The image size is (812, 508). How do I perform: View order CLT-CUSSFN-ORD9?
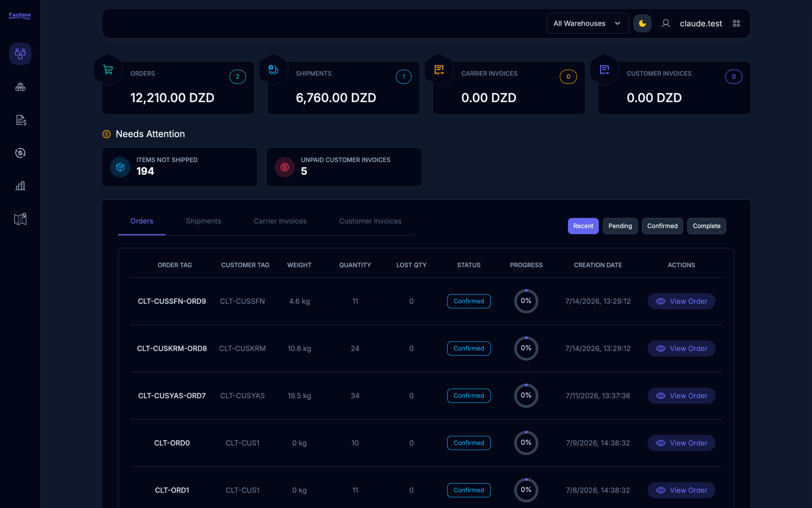pos(681,301)
